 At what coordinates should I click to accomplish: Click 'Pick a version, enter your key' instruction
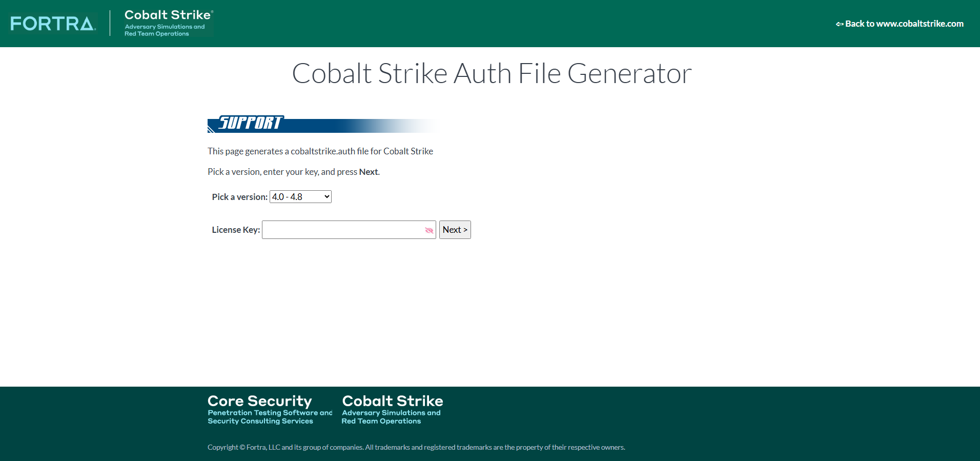(294, 172)
